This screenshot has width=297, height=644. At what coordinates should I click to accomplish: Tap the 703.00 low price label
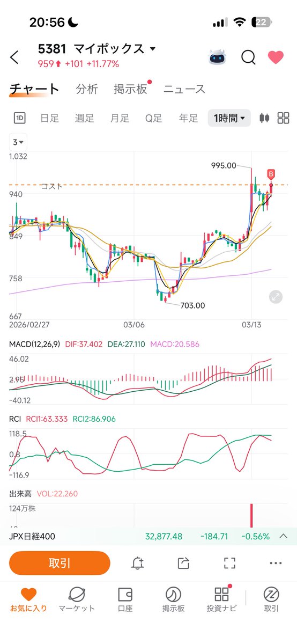tap(192, 305)
